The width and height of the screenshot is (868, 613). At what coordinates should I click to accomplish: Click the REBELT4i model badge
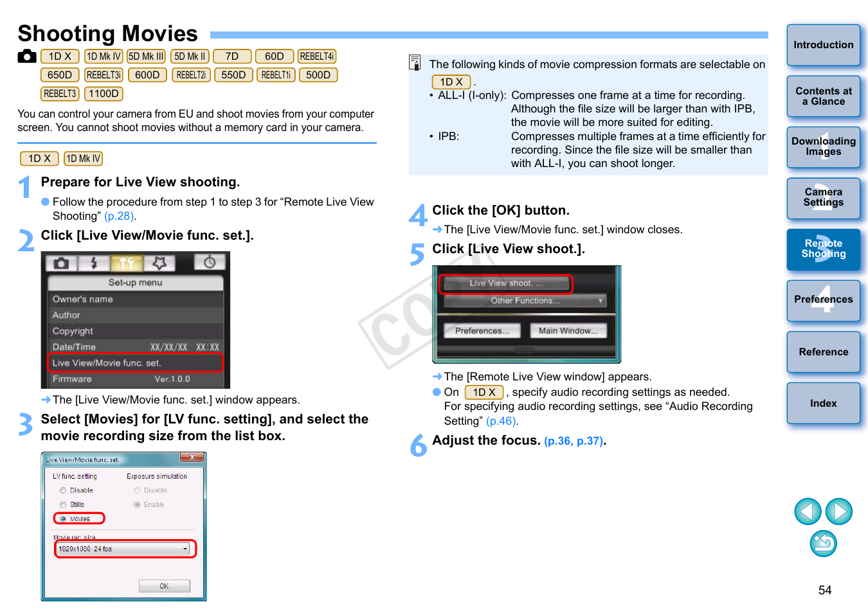click(317, 57)
